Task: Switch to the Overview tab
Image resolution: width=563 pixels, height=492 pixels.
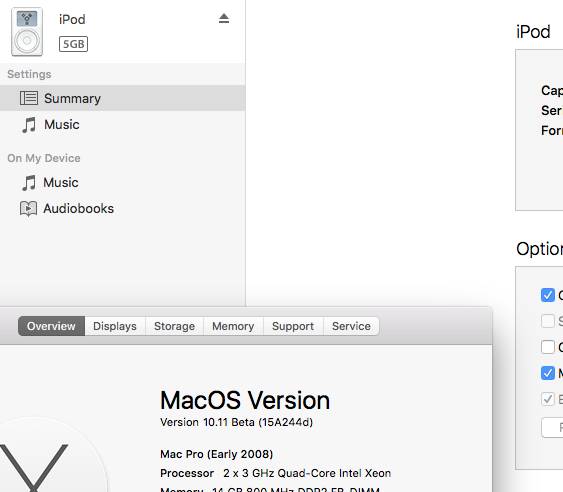Action: 51,326
